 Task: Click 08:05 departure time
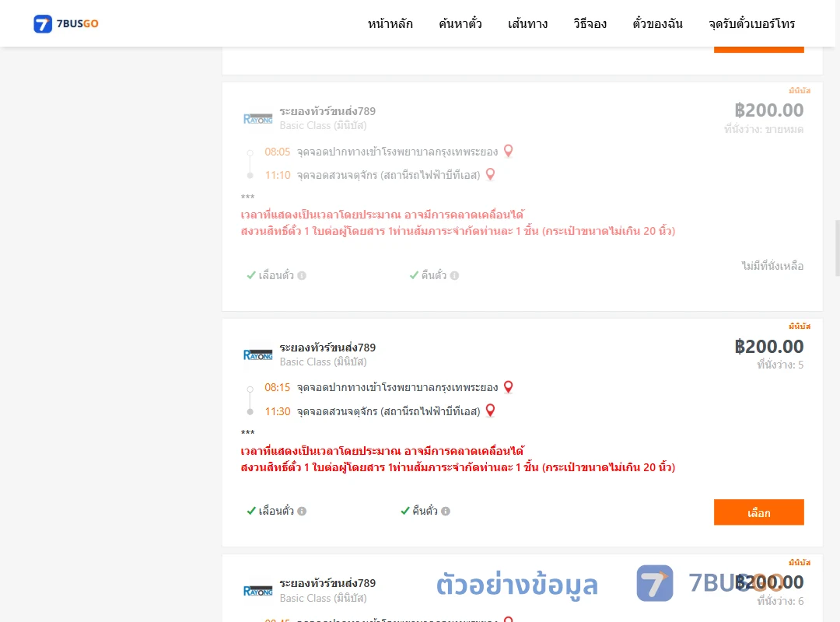click(277, 152)
